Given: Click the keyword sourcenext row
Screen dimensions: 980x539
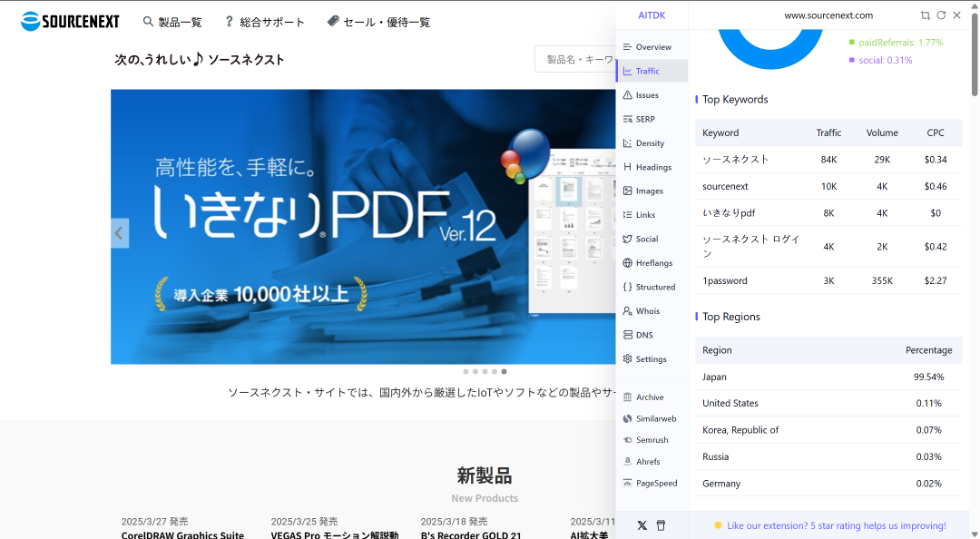Looking at the screenshot, I should 828,186.
